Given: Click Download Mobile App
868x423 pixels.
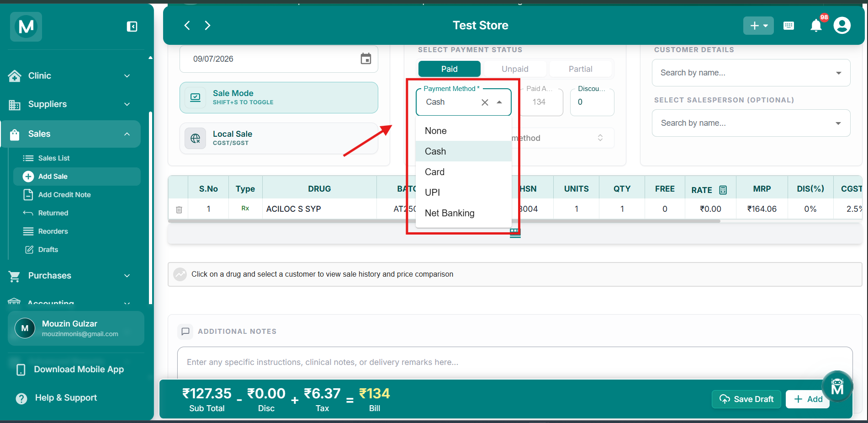Looking at the screenshot, I should [x=71, y=369].
